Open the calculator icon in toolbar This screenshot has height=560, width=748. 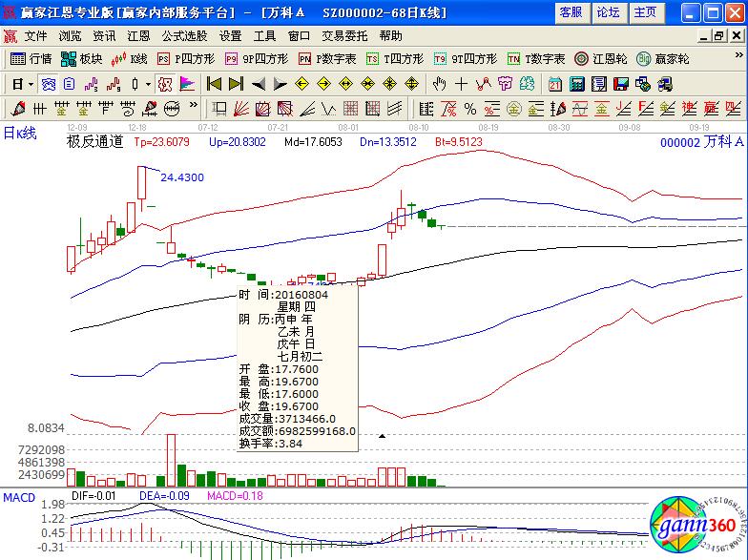pos(575,83)
